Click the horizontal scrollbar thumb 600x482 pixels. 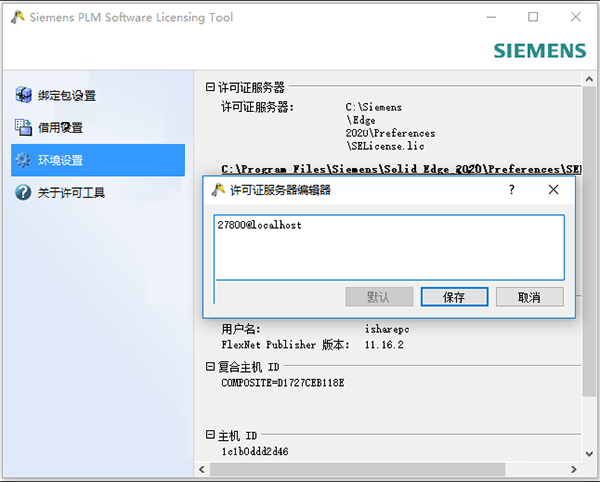tap(357, 469)
